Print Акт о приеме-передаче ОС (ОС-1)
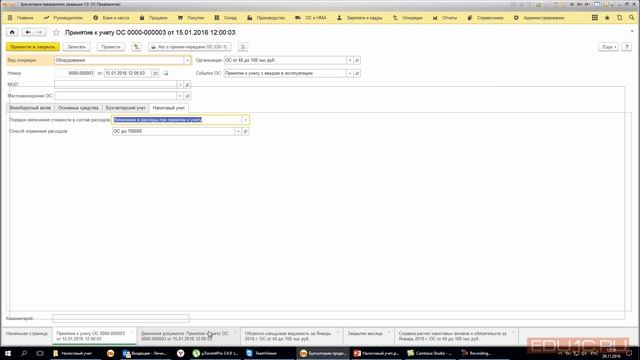The height and width of the screenshot is (360, 640). [189, 47]
